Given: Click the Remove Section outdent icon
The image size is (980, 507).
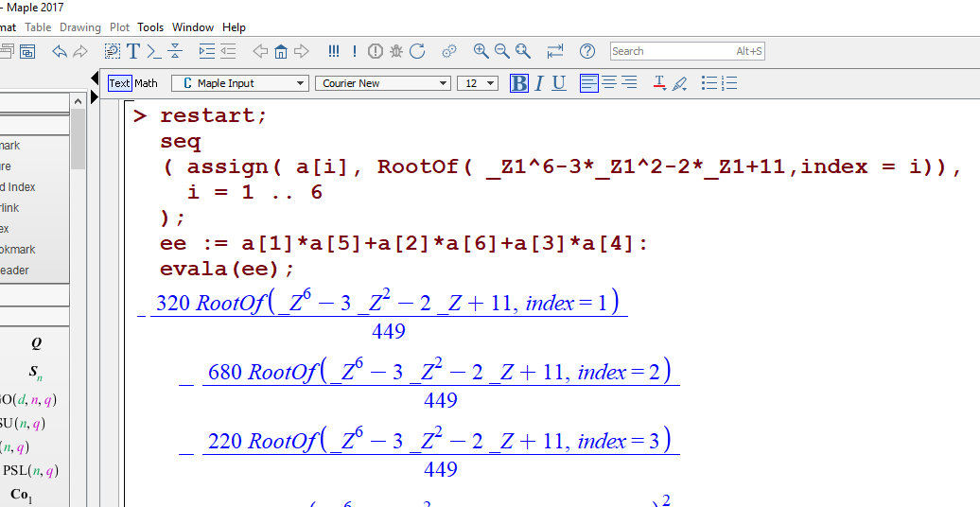Looking at the screenshot, I should tap(228, 51).
